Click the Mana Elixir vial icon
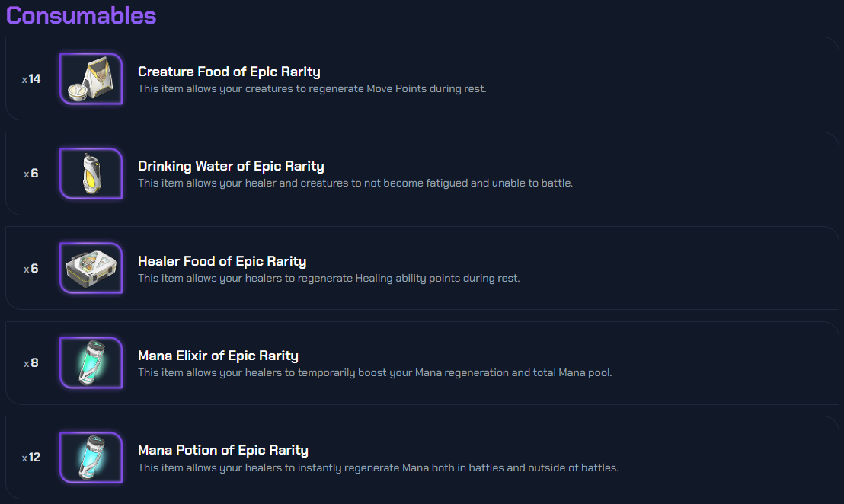The height and width of the screenshot is (504, 844). point(91,362)
